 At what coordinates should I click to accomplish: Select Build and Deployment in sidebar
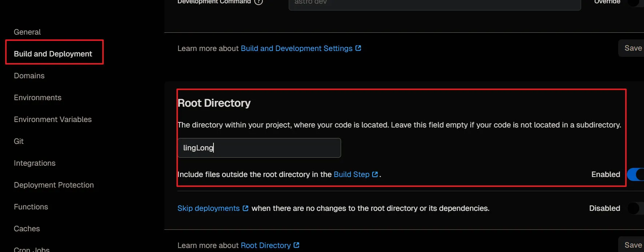point(53,54)
